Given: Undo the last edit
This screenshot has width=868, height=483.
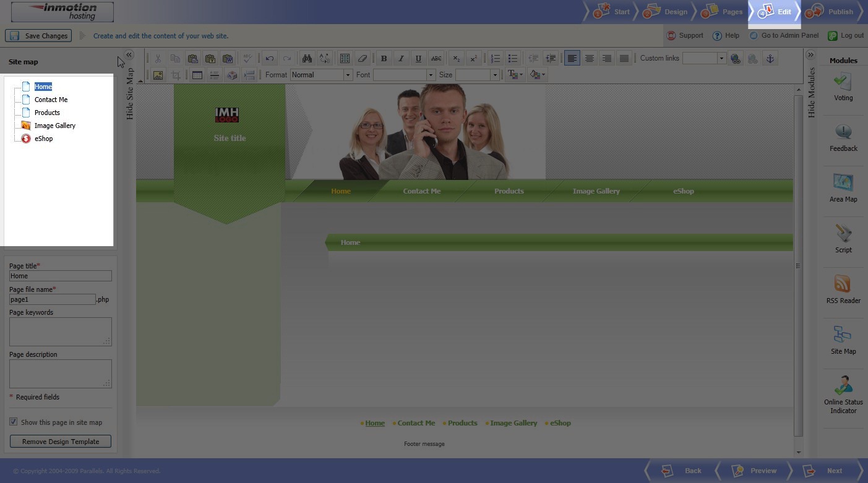Looking at the screenshot, I should pyautogui.click(x=269, y=58).
